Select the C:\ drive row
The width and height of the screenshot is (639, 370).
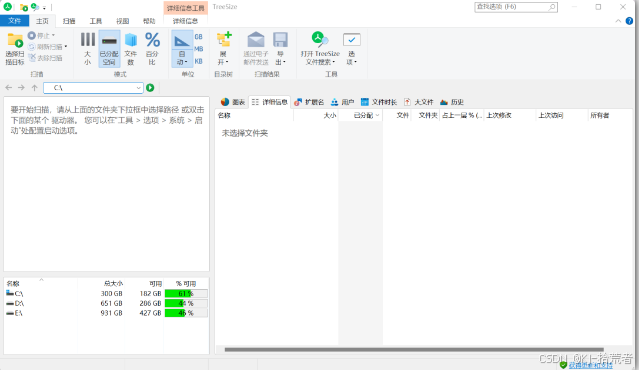point(106,293)
